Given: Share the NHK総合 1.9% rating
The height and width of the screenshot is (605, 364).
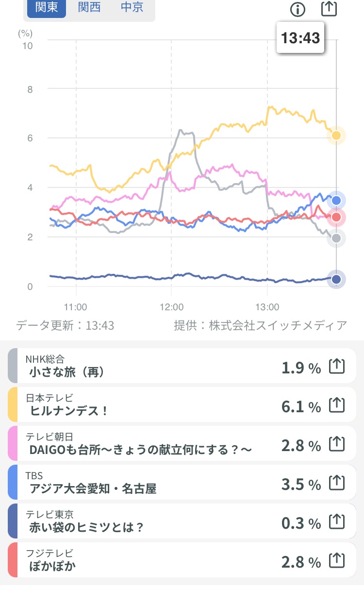Looking at the screenshot, I should pos(337,367).
